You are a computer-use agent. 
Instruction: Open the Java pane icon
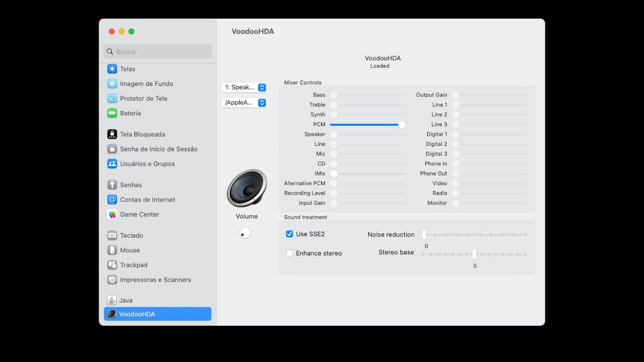(x=112, y=300)
